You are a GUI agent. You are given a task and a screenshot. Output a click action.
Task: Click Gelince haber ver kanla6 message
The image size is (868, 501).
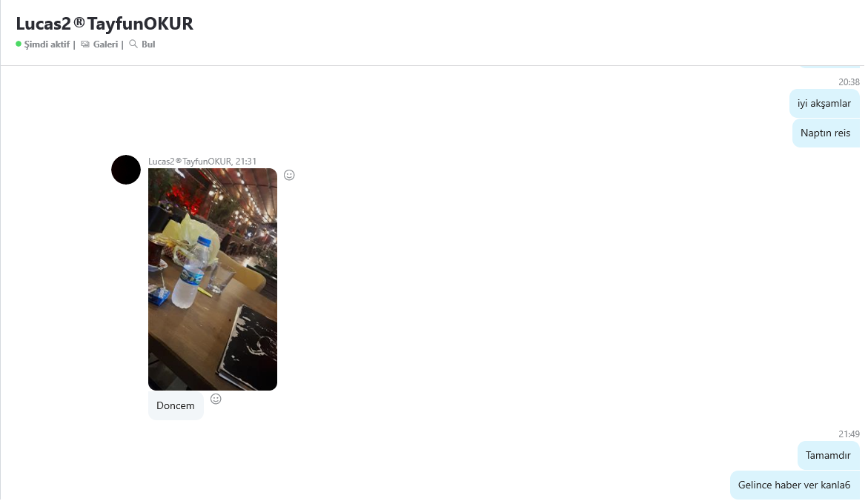795,485
